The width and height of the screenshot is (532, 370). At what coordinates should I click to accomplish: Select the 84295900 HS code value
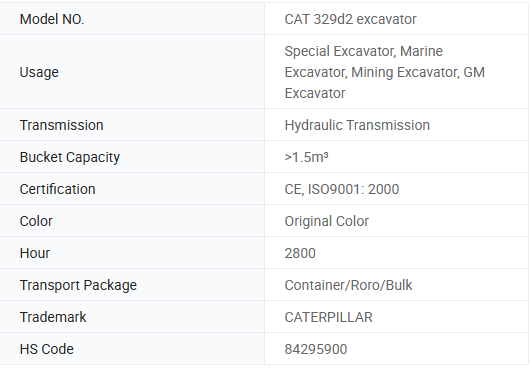pyautogui.click(x=316, y=349)
